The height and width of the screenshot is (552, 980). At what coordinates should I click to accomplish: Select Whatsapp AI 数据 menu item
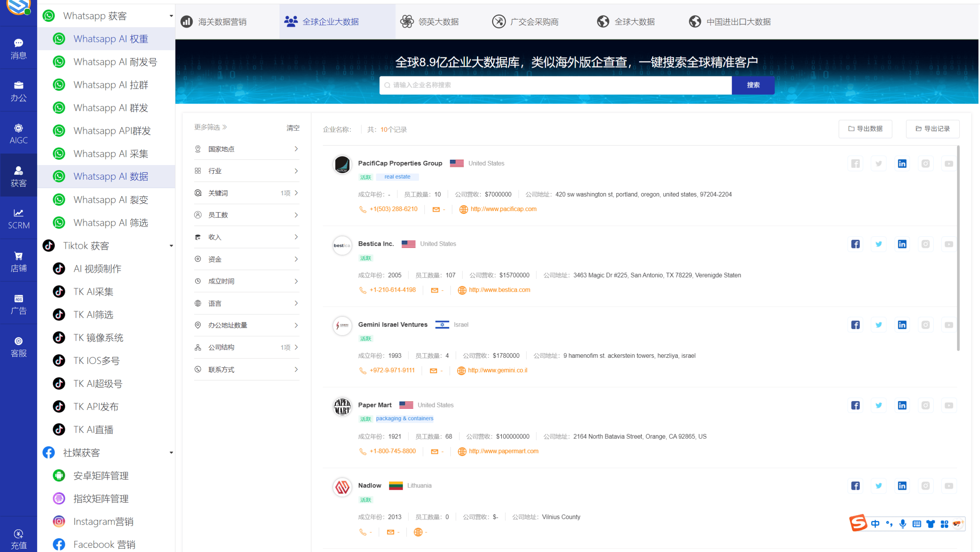[111, 176]
